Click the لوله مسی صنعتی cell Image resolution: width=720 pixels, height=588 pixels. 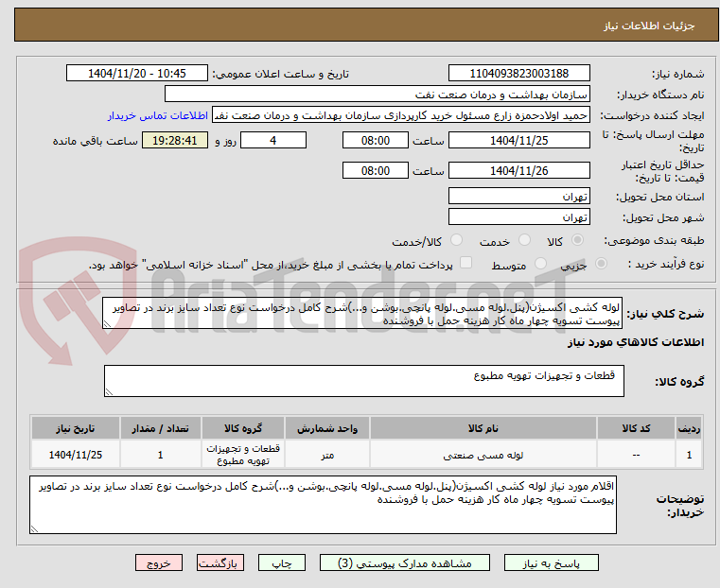[x=483, y=455]
